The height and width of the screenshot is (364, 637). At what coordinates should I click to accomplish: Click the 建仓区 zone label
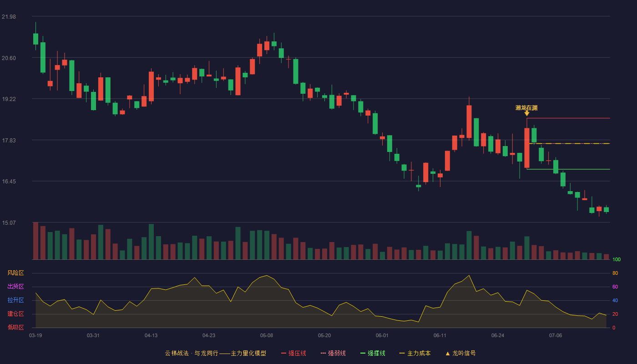pos(15,314)
